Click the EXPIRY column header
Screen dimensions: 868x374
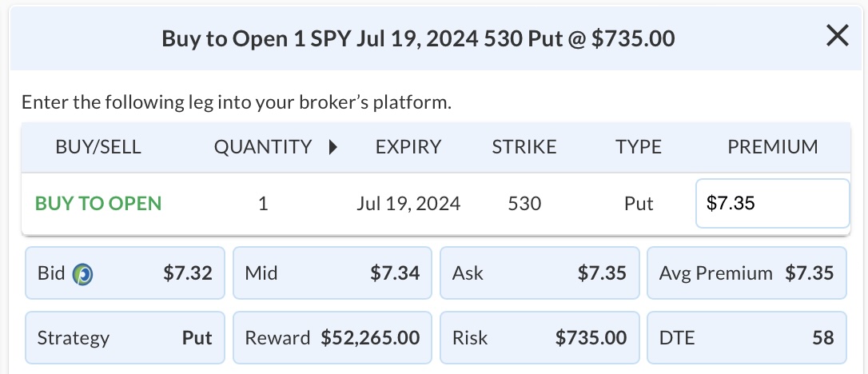[x=408, y=147]
